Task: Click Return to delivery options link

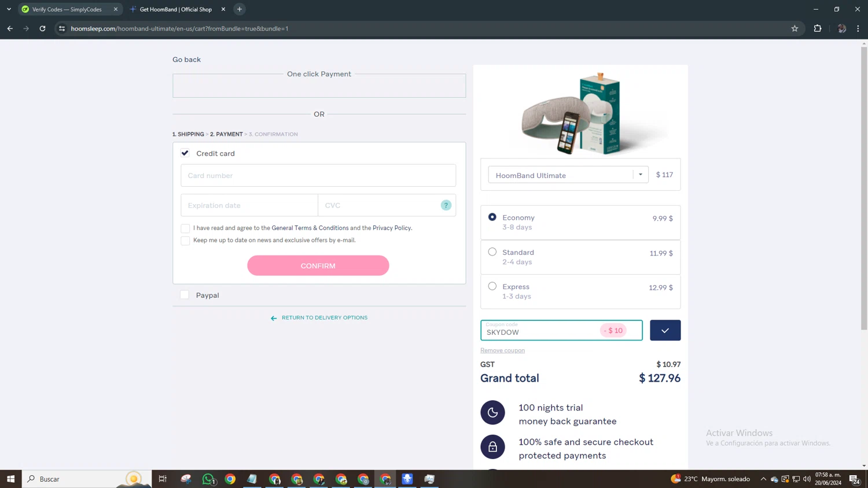Action: tap(325, 317)
